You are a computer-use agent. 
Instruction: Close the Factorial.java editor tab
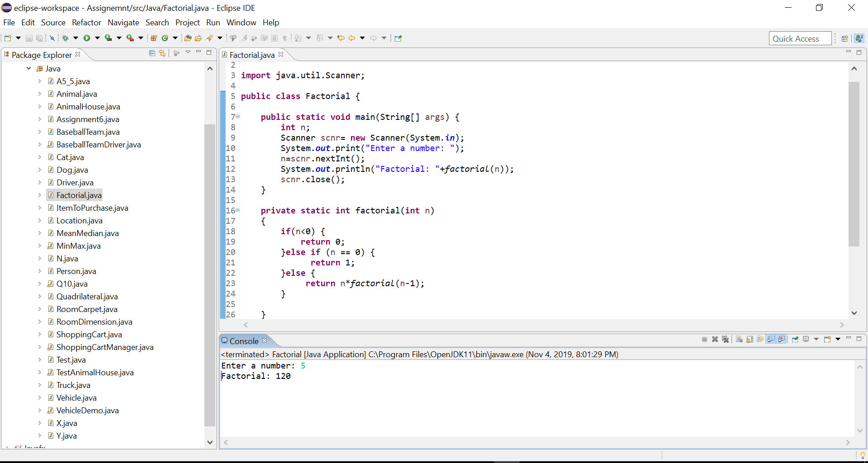click(281, 54)
